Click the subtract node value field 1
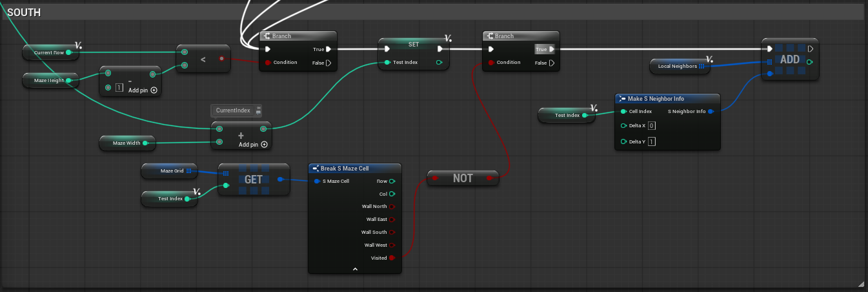 [119, 88]
